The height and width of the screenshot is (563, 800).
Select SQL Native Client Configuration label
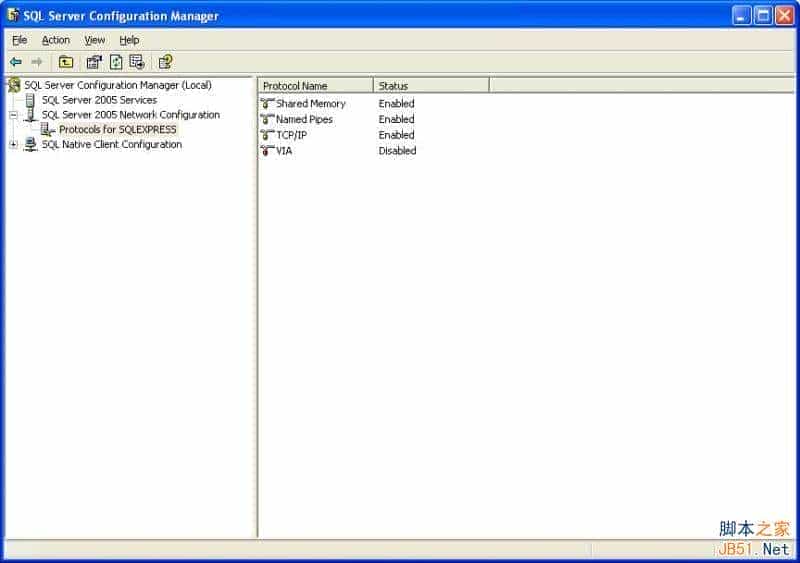tap(112, 144)
